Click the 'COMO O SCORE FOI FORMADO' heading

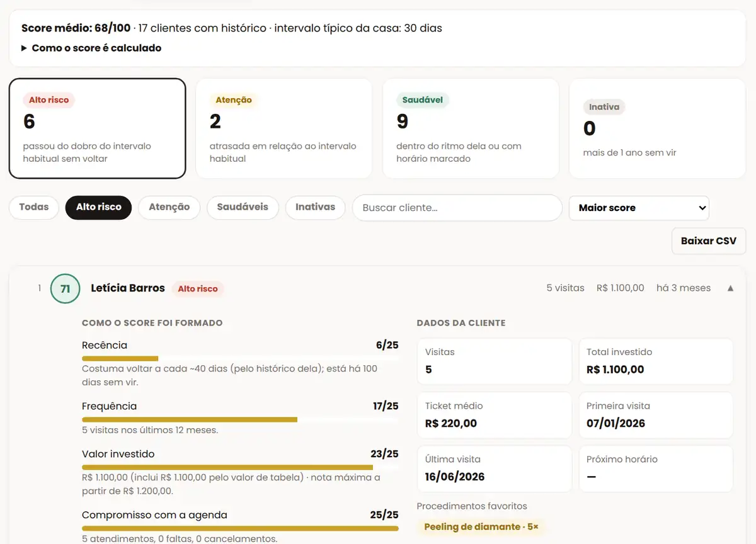point(152,323)
